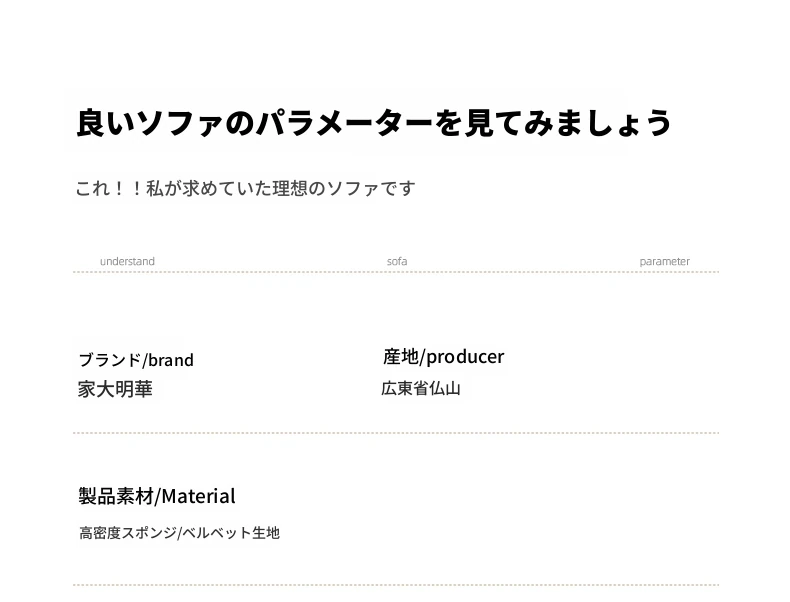The height and width of the screenshot is (602, 790).
Task: Click the small 'sofa' label
Action: click(397, 261)
